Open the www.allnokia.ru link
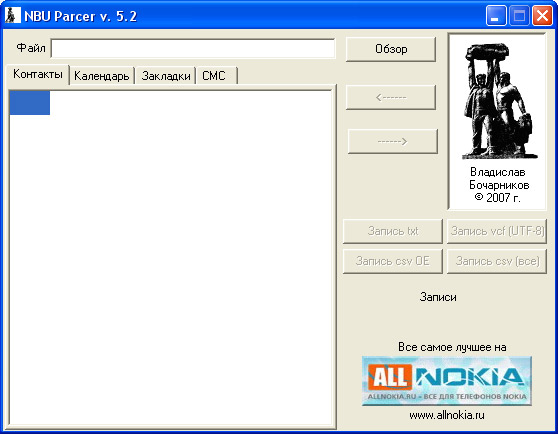The height and width of the screenshot is (434, 558). pos(447,415)
